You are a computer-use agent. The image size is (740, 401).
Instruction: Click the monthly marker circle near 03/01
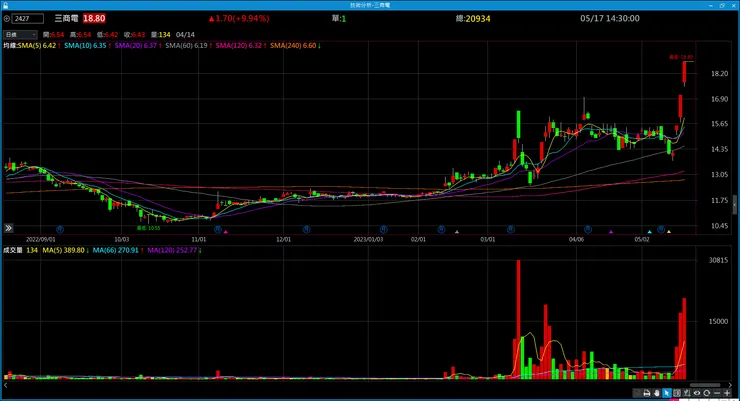(x=511, y=230)
